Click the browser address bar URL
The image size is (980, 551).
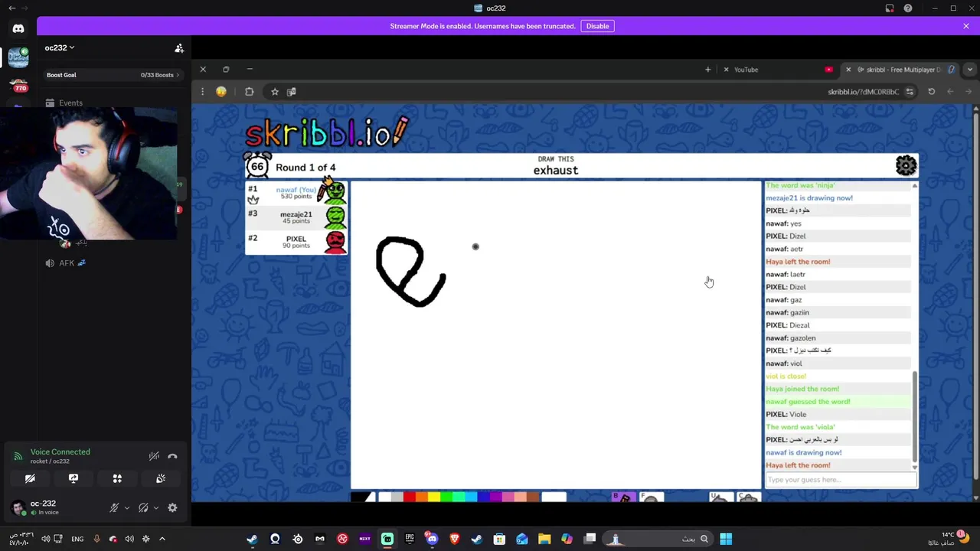tap(863, 92)
